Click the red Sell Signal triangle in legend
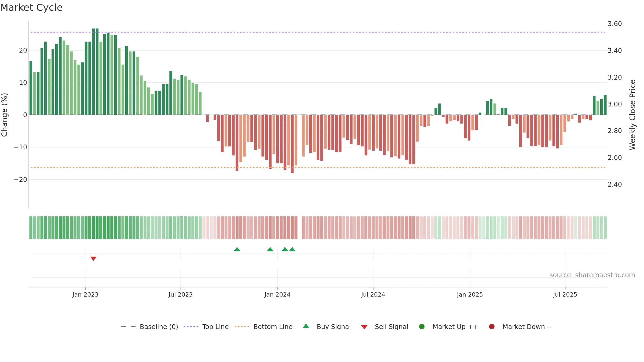Viewport: 644px width, 362px height. pyautogui.click(x=364, y=327)
